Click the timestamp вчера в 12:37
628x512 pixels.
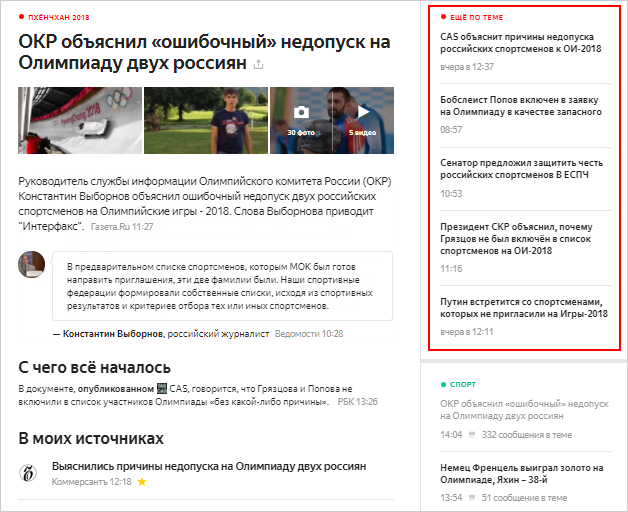coord(467,67)
